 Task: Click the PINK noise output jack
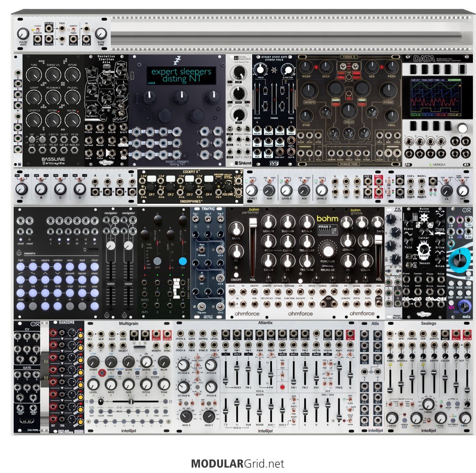(x=38, y=39)
